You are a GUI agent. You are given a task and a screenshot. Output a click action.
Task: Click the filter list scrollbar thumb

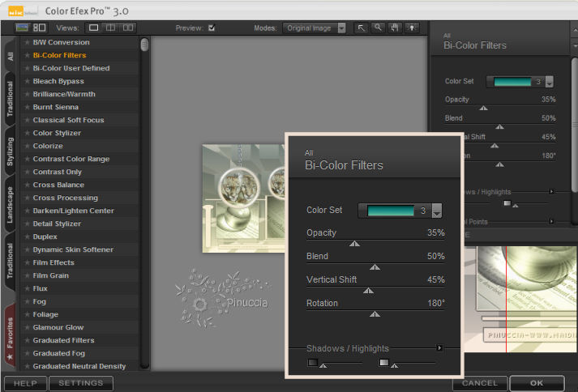click(x=144, y=45)
